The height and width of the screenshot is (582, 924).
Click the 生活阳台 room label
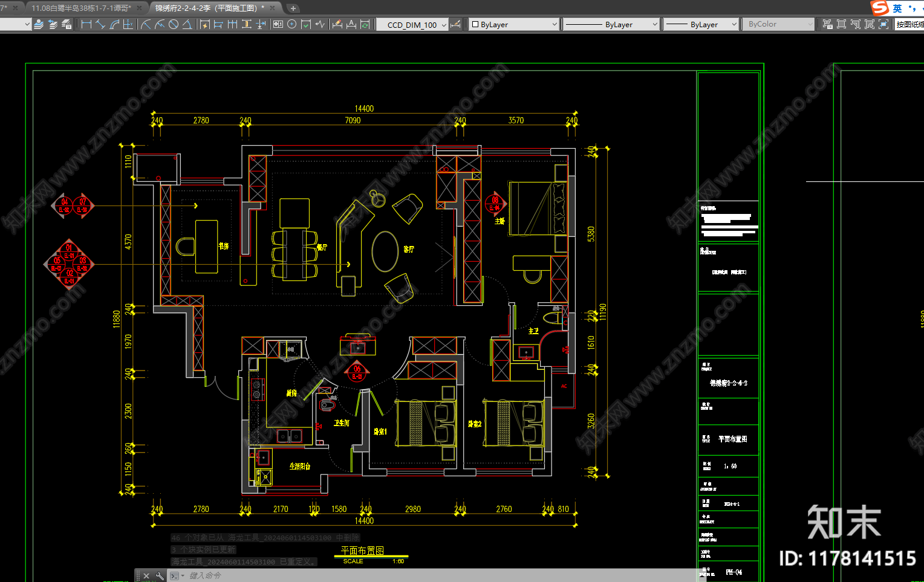300,466
